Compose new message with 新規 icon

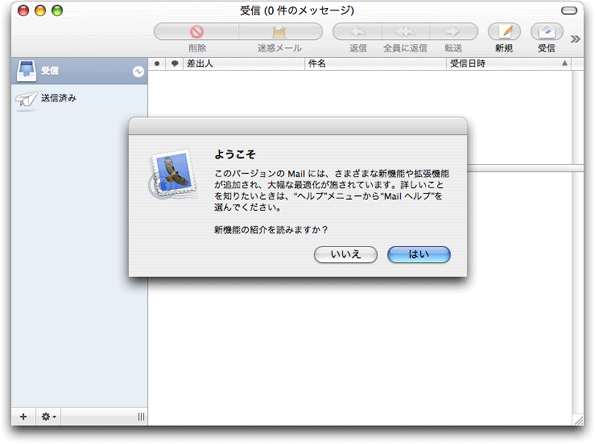(504, 31)
